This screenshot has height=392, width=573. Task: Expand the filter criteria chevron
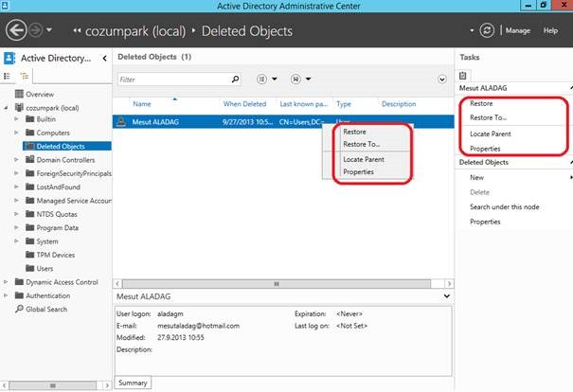pyautogui.click(x=441, y=80)
